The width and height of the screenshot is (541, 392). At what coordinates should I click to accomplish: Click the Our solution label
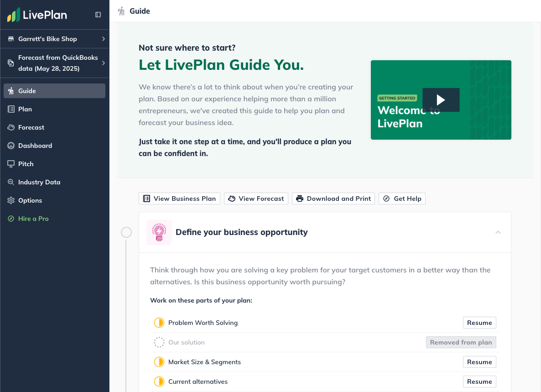(186, 342)
